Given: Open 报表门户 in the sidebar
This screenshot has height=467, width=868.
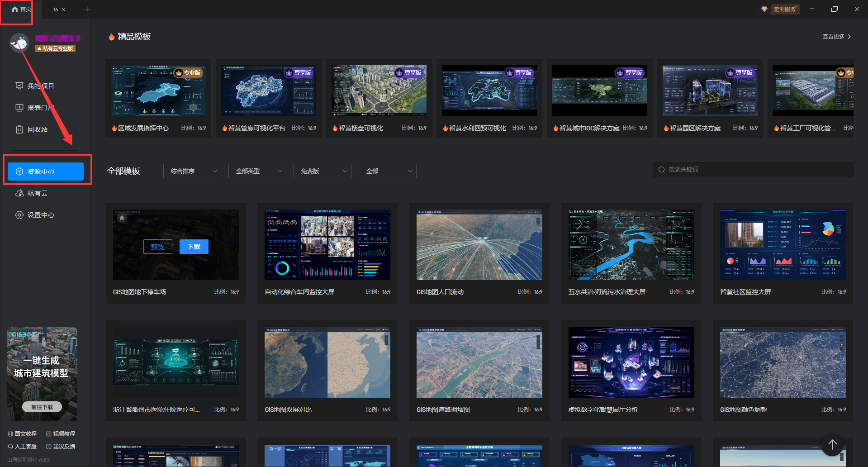Looking at the screenshot, I should 41,108.
